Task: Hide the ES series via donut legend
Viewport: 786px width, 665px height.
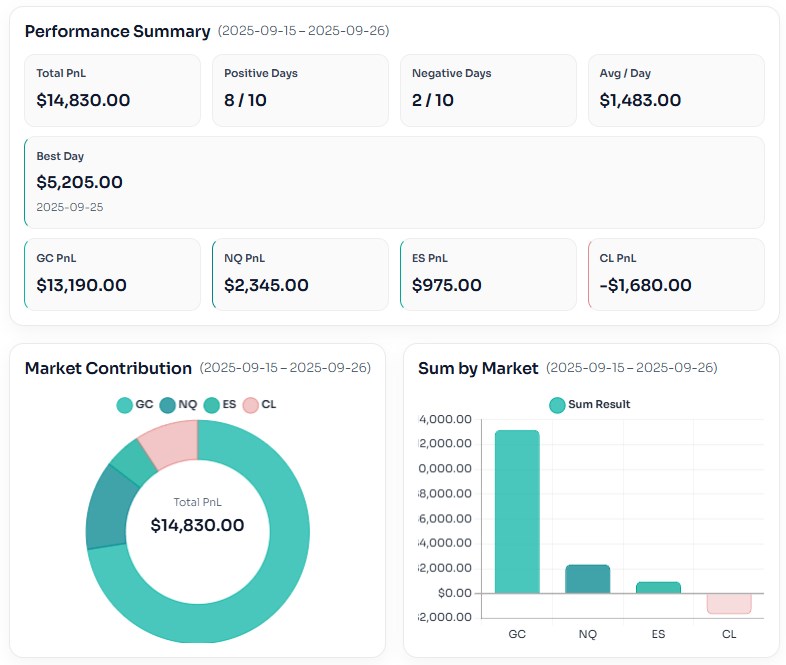Action: point(220,404)
